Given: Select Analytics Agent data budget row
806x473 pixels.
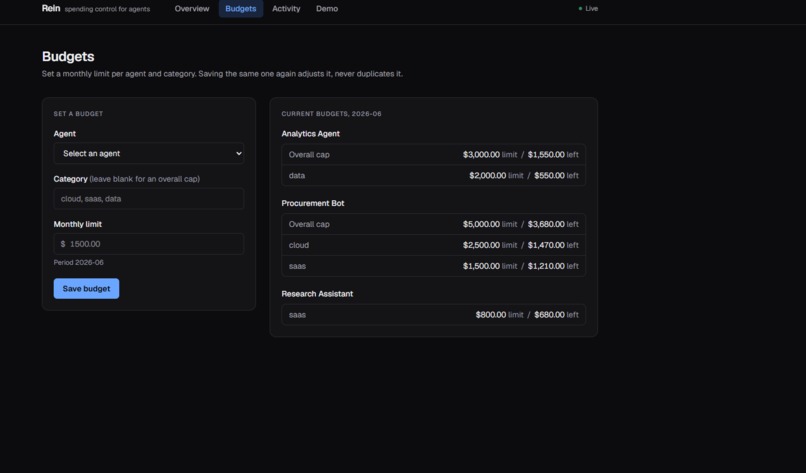Looking at the screenshot, I should (433, 175).
